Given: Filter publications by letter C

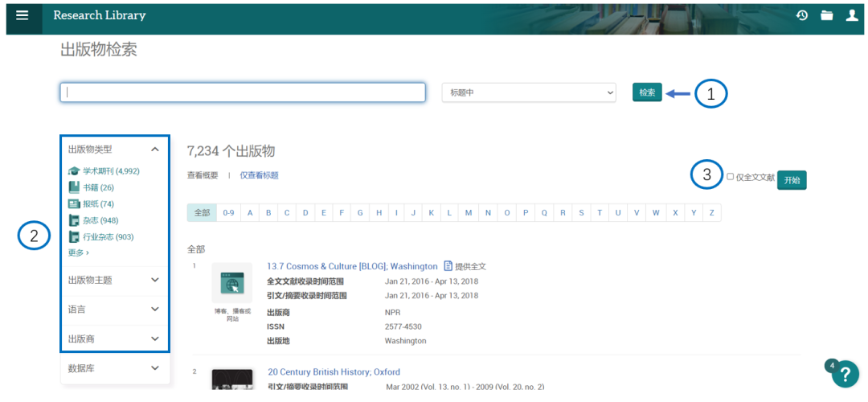Looking at the screenshot, I should 286,212.
